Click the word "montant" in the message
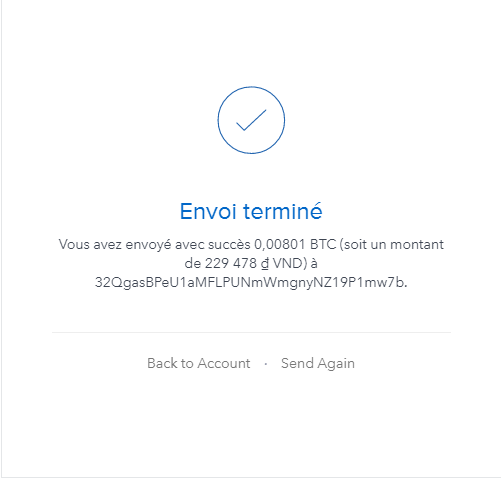Viewport: 501px width, 478px height. tap(417, 245)
